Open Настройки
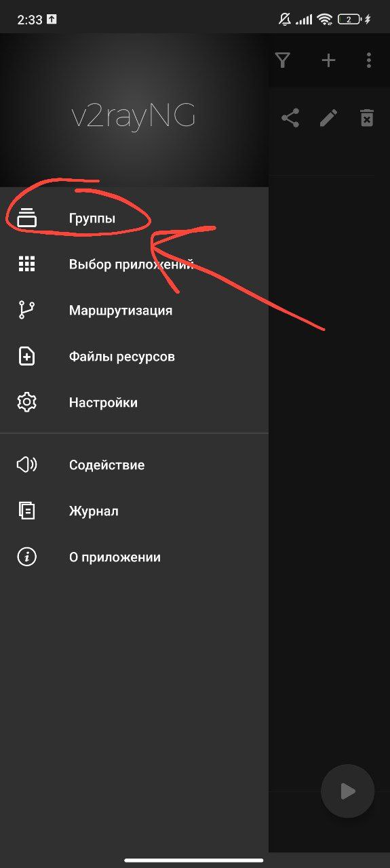This screenshot has height=868, width=390. [134, 403]
